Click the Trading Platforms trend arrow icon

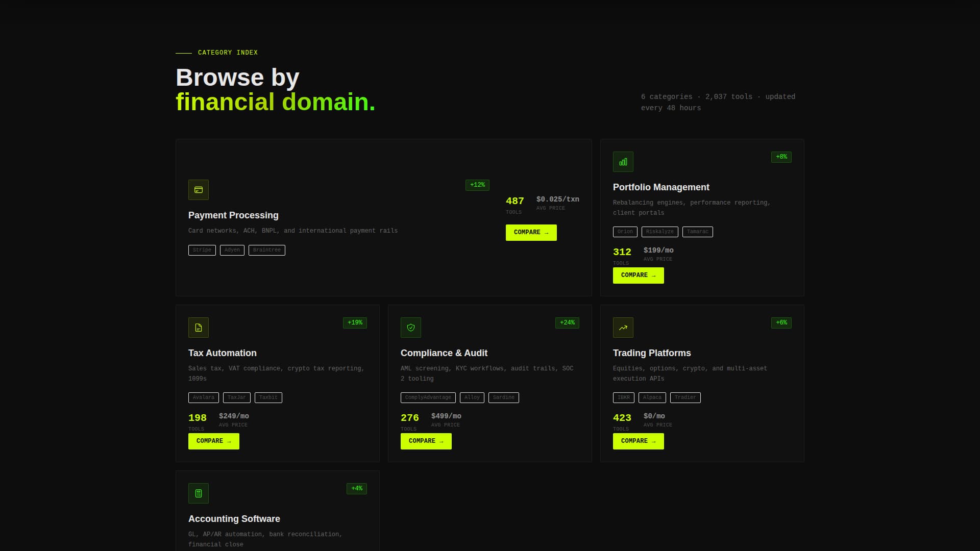623,328
